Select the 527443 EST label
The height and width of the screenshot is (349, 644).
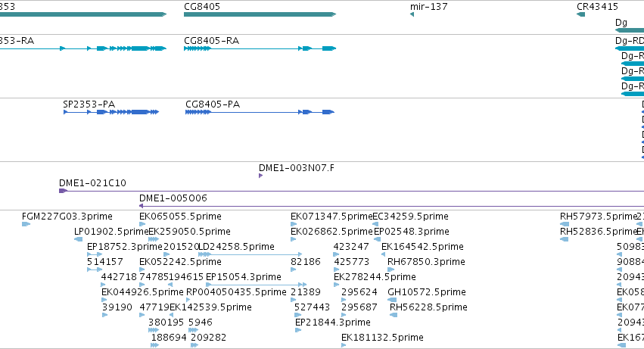pyautogui.click(x=312, y=307)
